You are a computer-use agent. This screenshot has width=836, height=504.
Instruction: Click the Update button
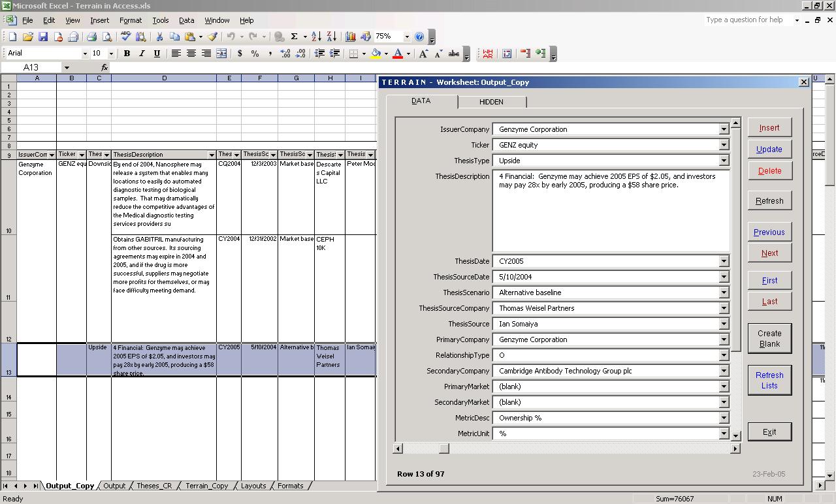769,150
